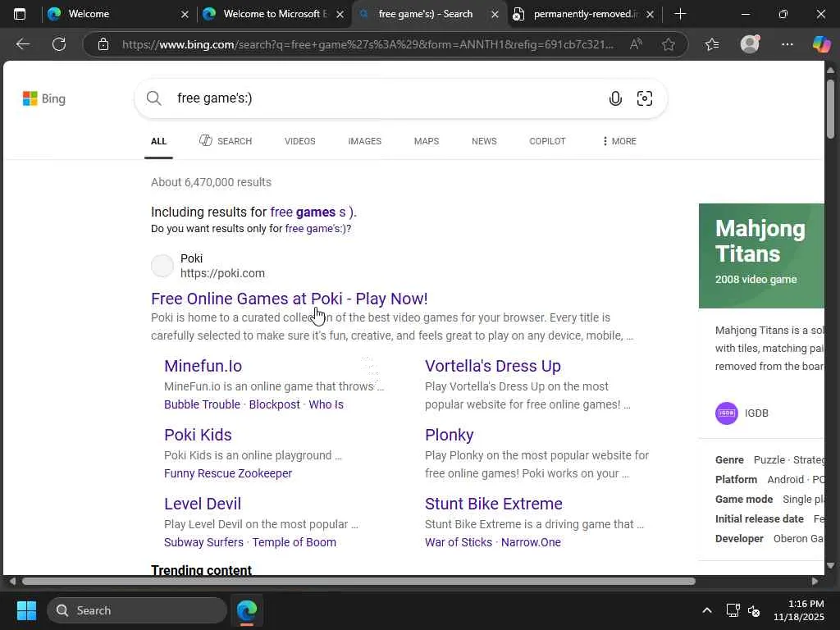Open the Windows Start button

pos(26,610)
